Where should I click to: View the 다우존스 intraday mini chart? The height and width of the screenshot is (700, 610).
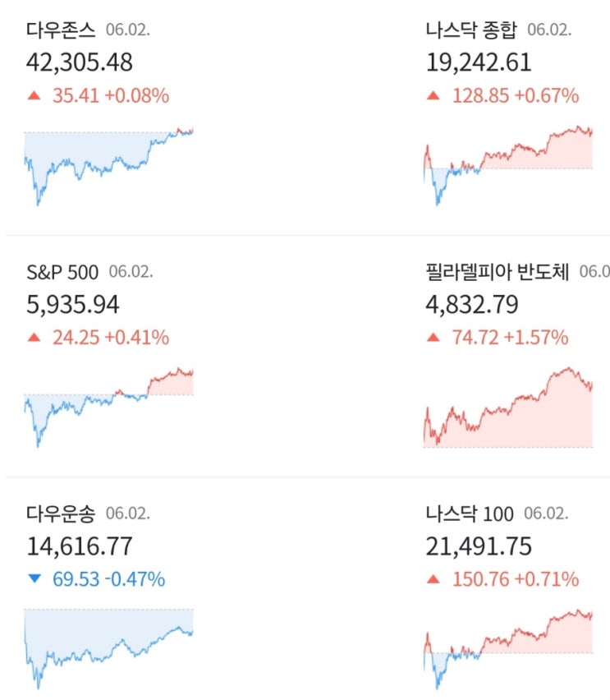pos(108,164)
